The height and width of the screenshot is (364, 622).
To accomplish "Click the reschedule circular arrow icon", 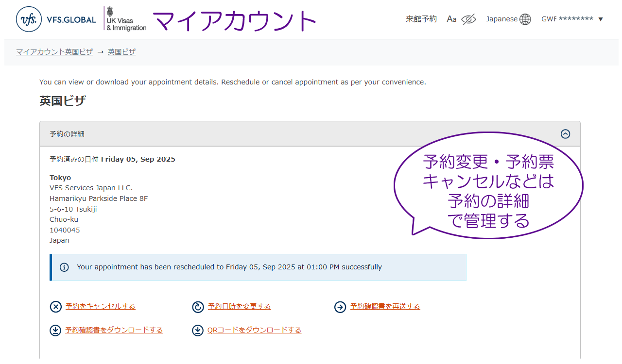I will click(x=198, y=307).
